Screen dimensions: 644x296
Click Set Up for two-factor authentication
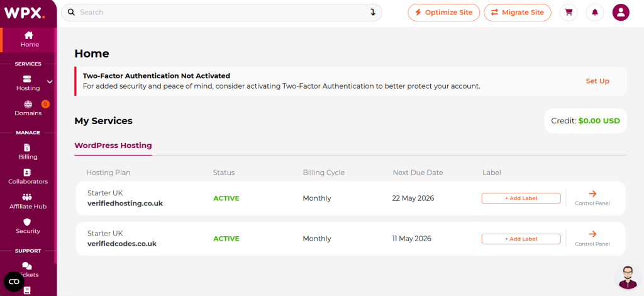tap(597, 81)
